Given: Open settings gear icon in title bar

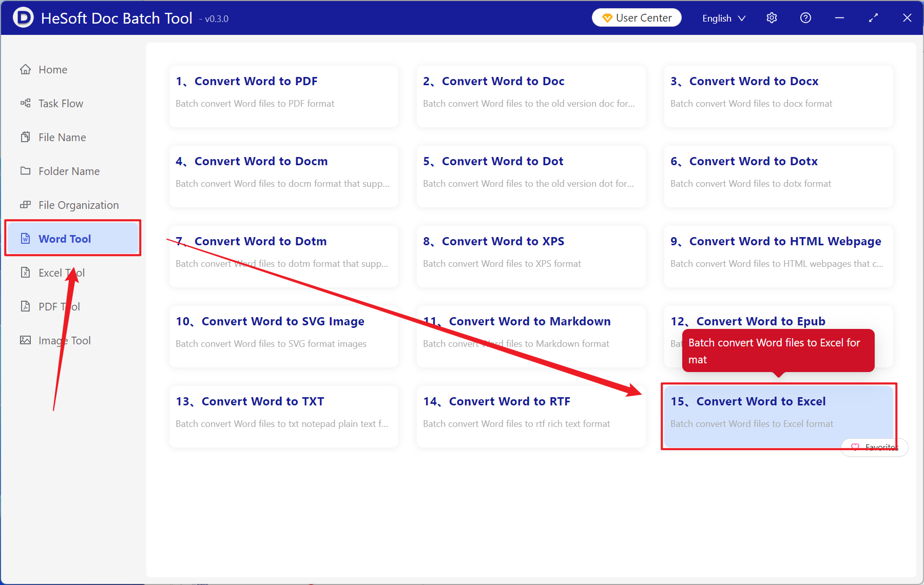Looking at the screenshot, I should [772, 18].
